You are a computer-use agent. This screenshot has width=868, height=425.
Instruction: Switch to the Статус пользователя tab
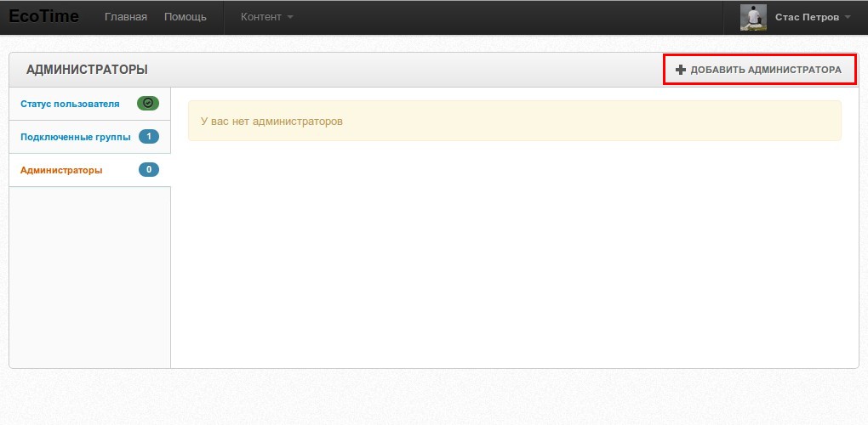click(70, 104)
